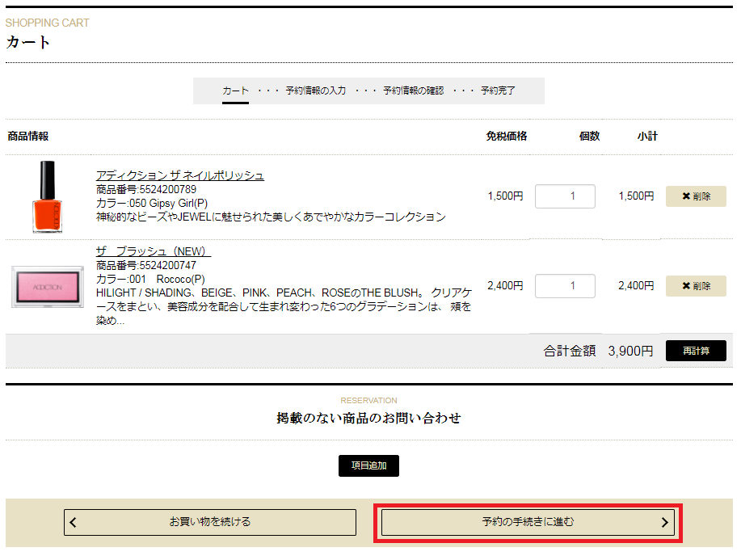Click the orange nail polish thumbnail
Image resolution: width=741 pixels, height=560 pixels.
[x=47, y=196]
